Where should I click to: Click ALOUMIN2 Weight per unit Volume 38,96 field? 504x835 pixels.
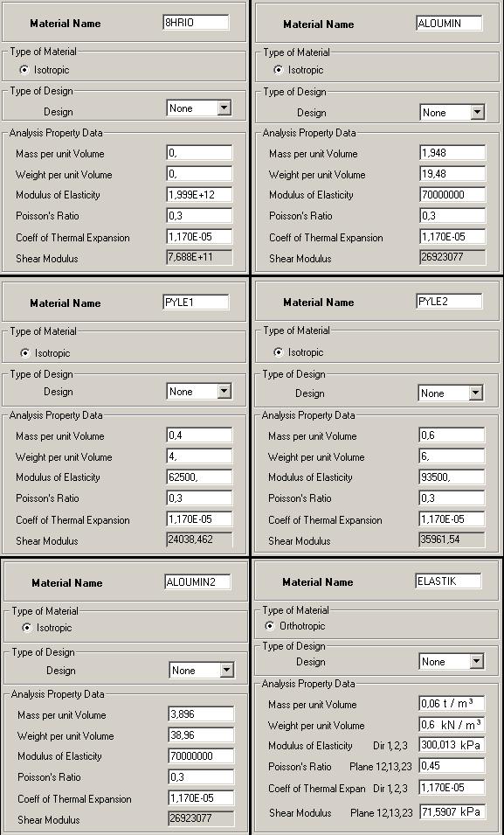pyautogui.click(x=201, y=735)
